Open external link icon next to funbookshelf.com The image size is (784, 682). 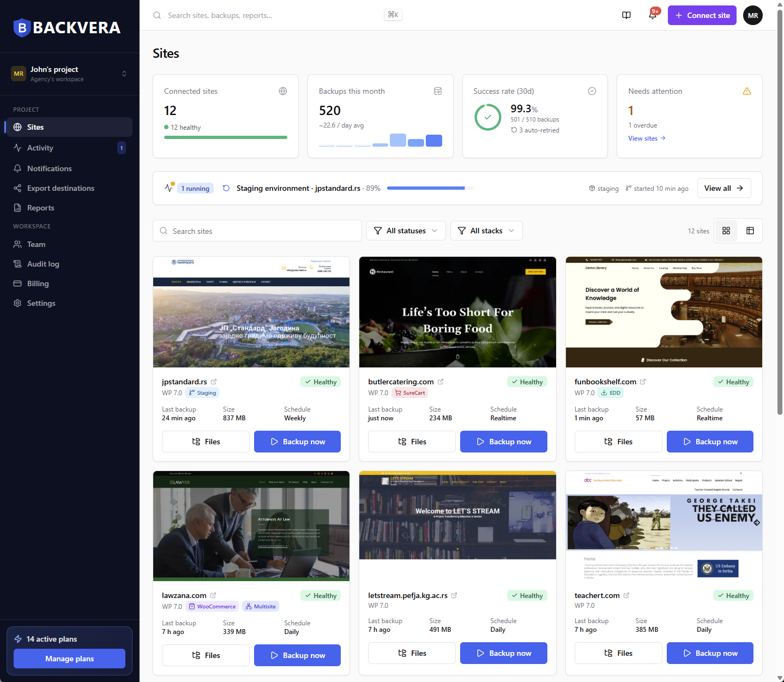click(x=643, y=382)
